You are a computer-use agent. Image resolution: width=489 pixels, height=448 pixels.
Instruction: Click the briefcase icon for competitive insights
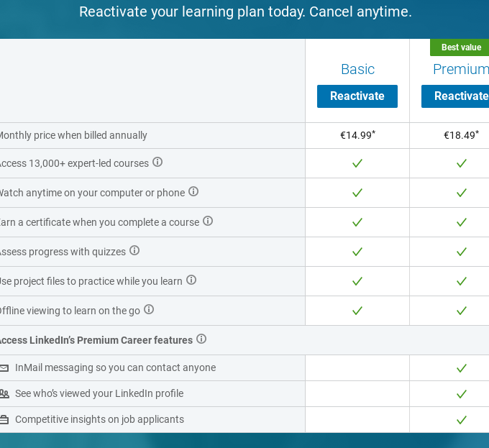click(x=4, y=420)
